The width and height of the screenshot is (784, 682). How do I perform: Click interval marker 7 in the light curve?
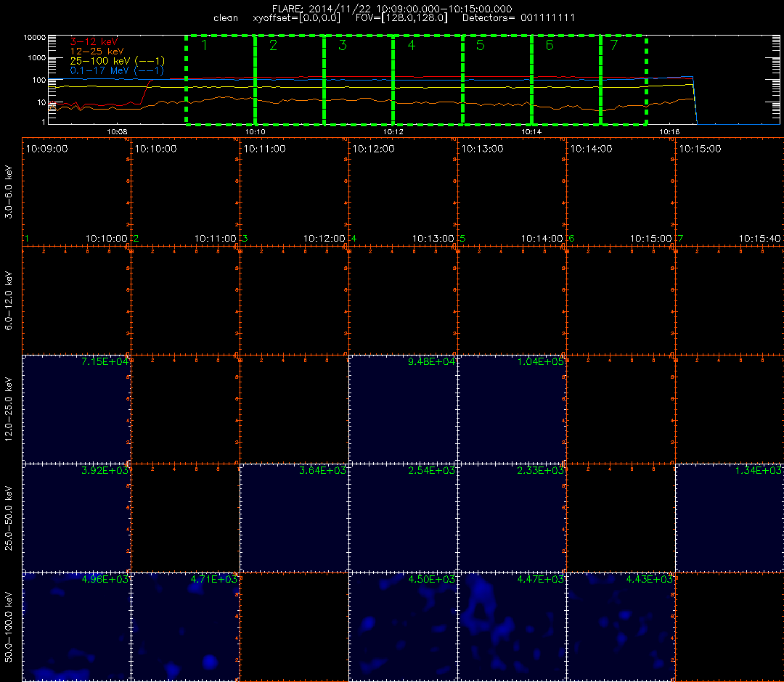[x=614, y=45]
